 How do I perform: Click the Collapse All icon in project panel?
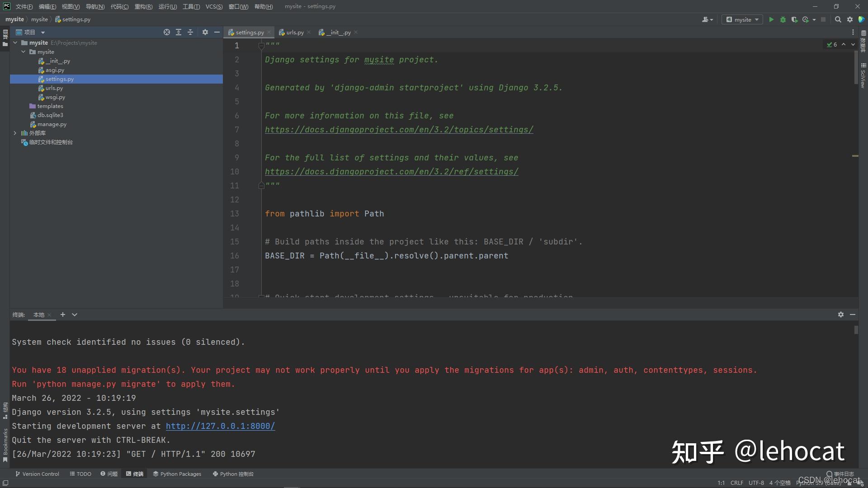pos(190,32)
